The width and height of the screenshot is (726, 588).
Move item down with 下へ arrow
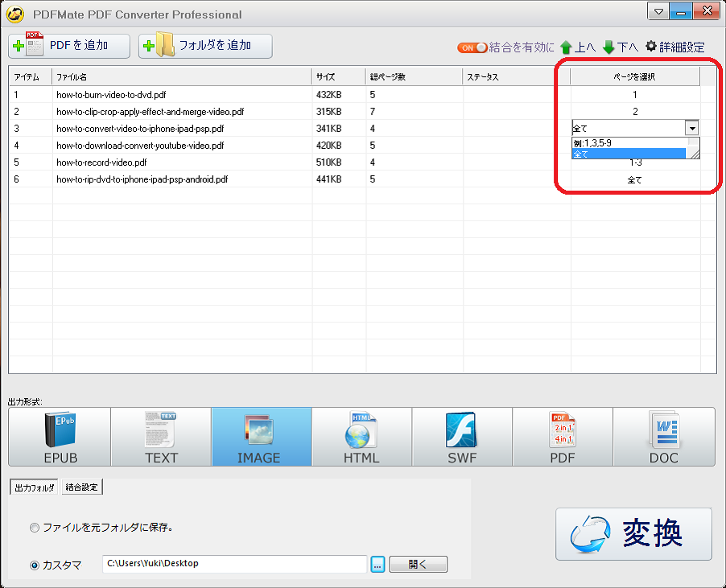[x=621, y=47]
